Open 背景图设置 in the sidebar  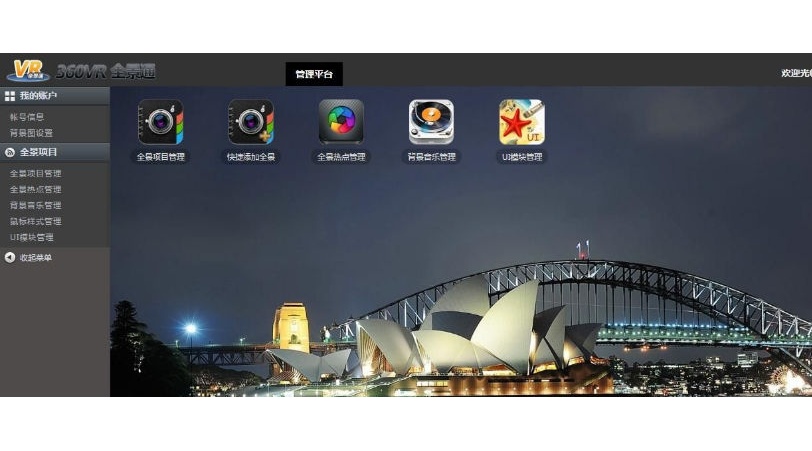pyautogui.click(x=31, y=133)
